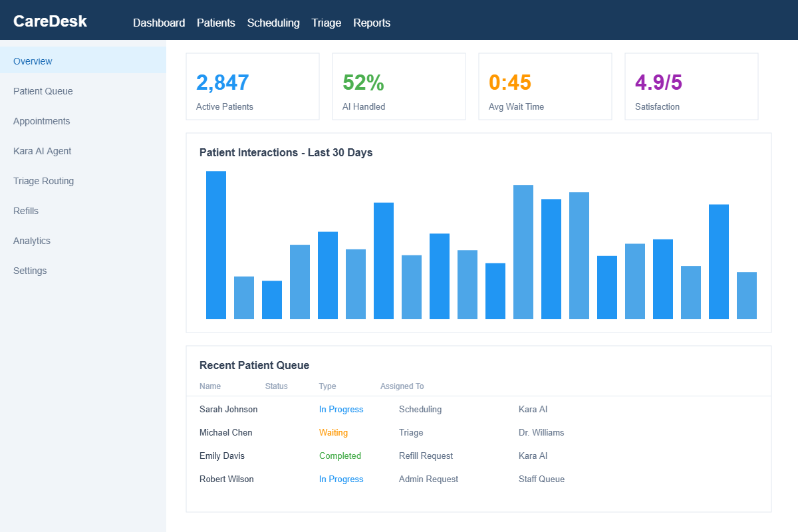Select patient Michael Chen in the queue

click(226, 433)
